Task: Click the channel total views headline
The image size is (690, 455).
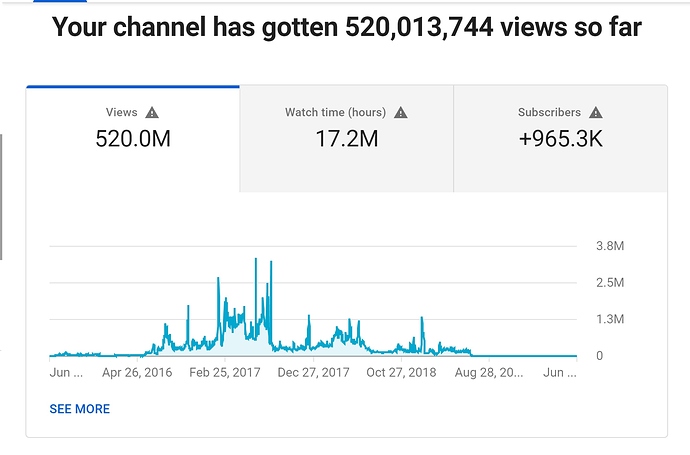Action: (x=347, y=27)
